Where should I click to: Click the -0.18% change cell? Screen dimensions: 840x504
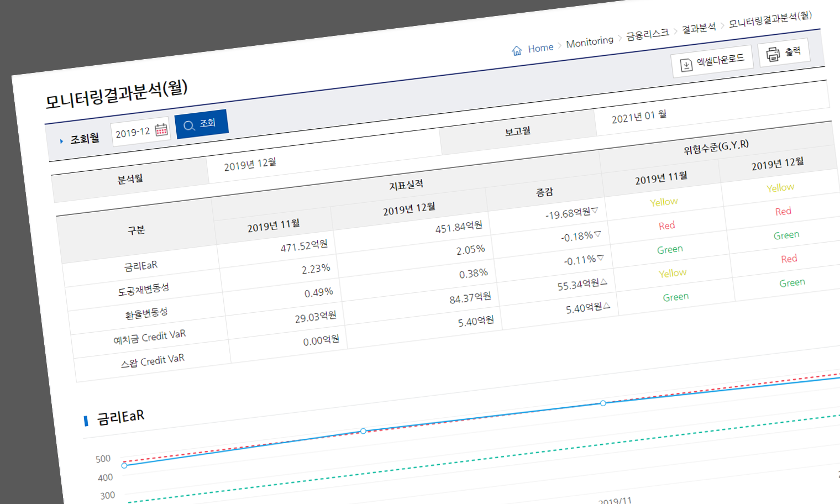[581, 237]
